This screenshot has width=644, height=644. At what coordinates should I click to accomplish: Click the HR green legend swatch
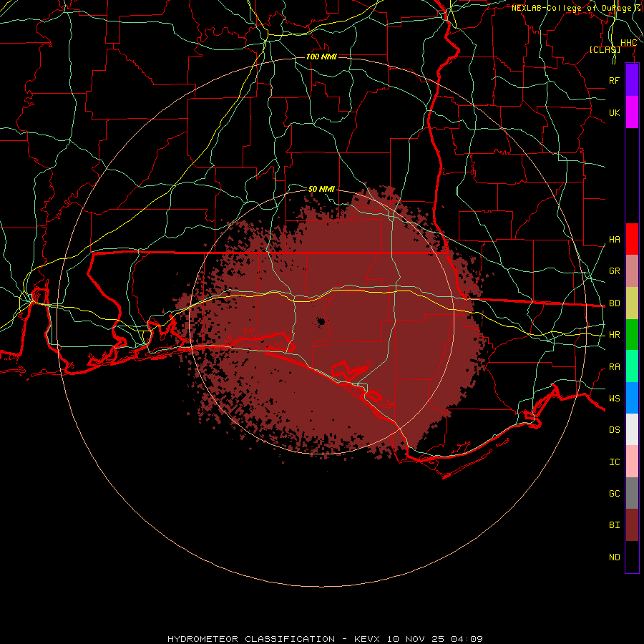click(x=632, y=335)
